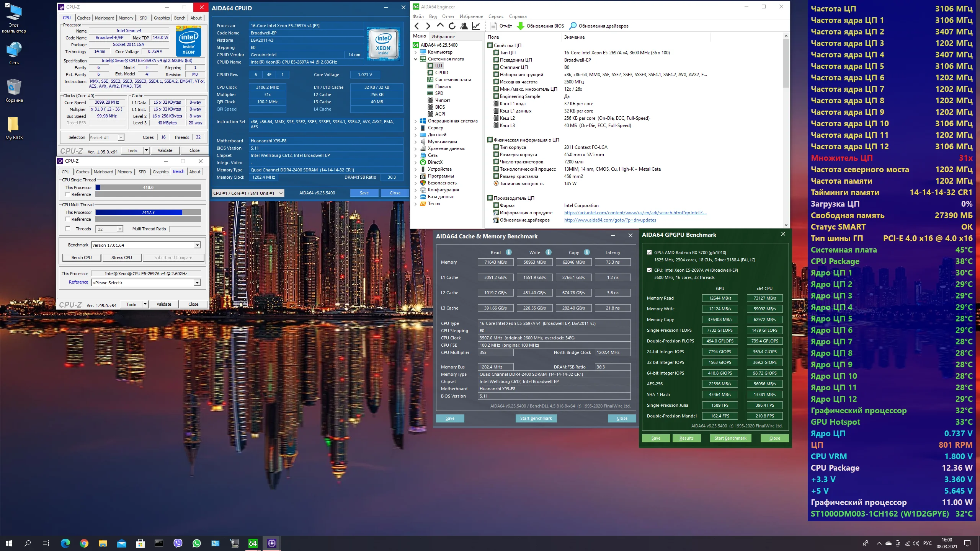The height and width of the screenshot is (551, 980).
Task: Click the Memory Read info icon
Action: click(509, 252)
